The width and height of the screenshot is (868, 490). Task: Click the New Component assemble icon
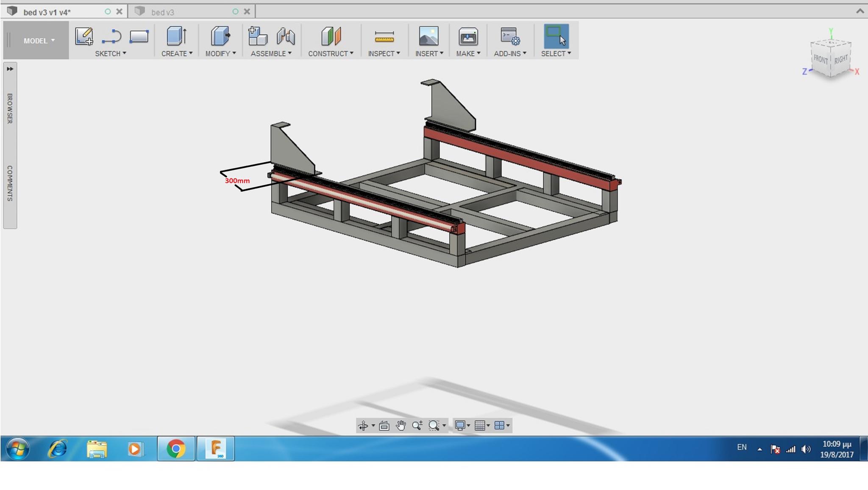pyautogui.click(x=257, y=36)
